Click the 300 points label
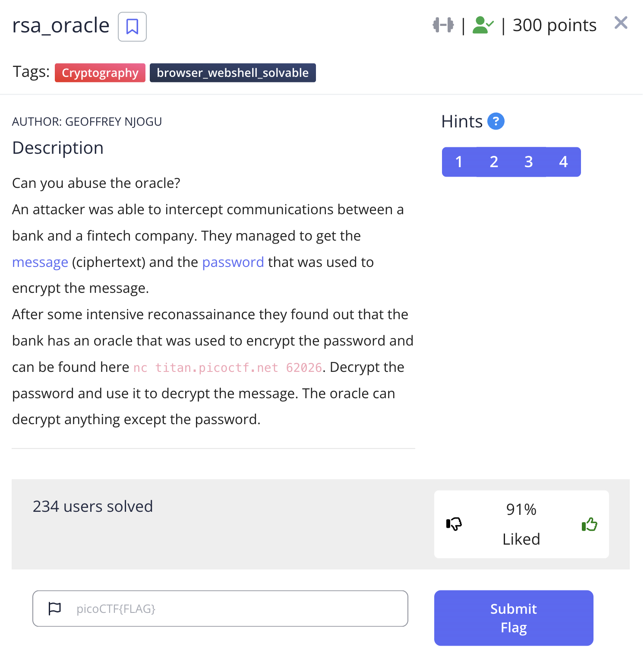 [x=554, y=25]
